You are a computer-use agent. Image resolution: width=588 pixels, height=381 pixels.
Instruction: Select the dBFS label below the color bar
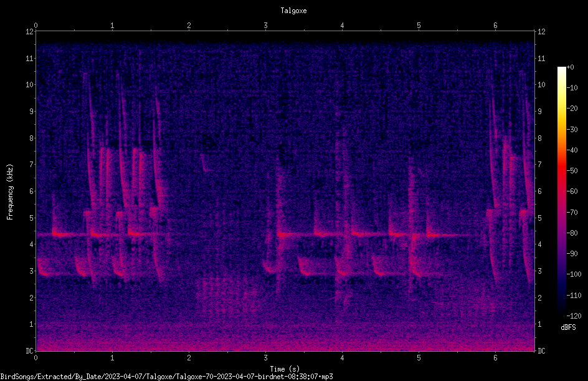(x=568, y=327)
